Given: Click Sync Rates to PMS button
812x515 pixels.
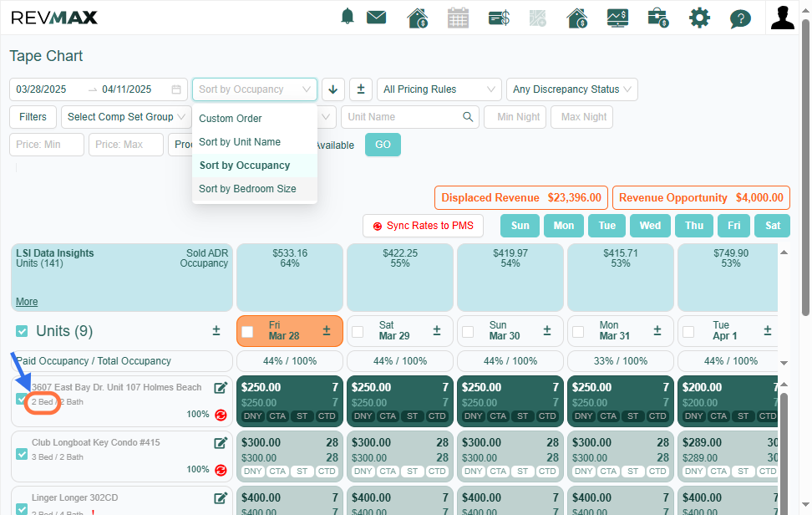Looking at the screenshot, I should point(423,226).
